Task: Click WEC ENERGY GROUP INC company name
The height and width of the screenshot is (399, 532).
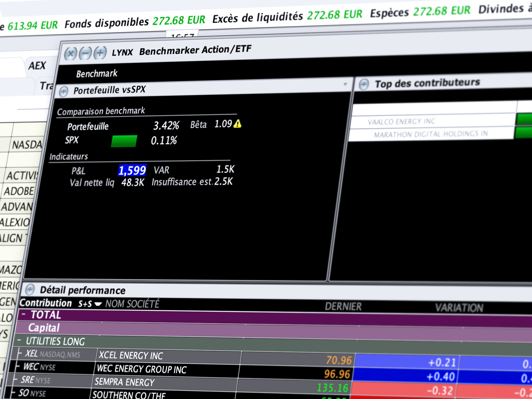Action: click(x=142, y=369)
